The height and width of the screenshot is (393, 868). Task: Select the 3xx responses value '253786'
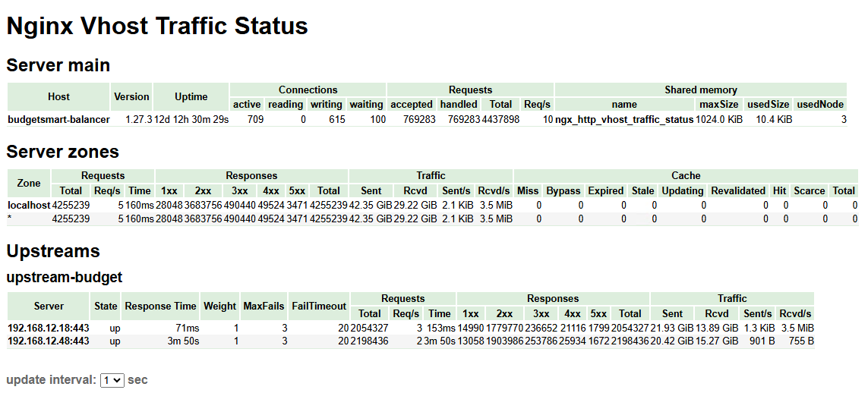point(541,341)
